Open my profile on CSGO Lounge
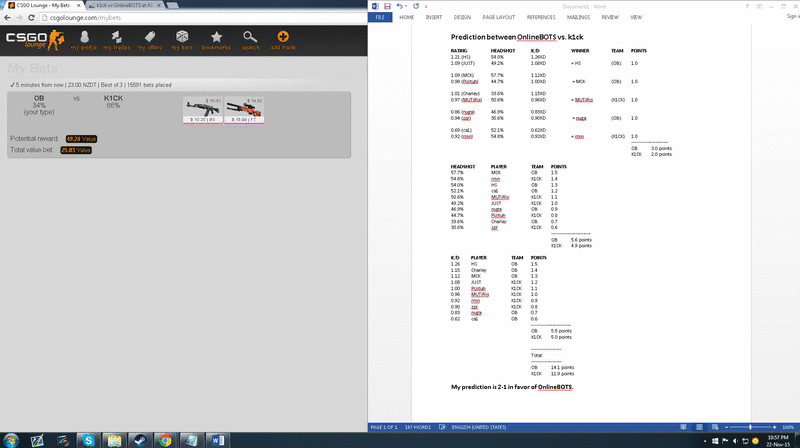 84,40
